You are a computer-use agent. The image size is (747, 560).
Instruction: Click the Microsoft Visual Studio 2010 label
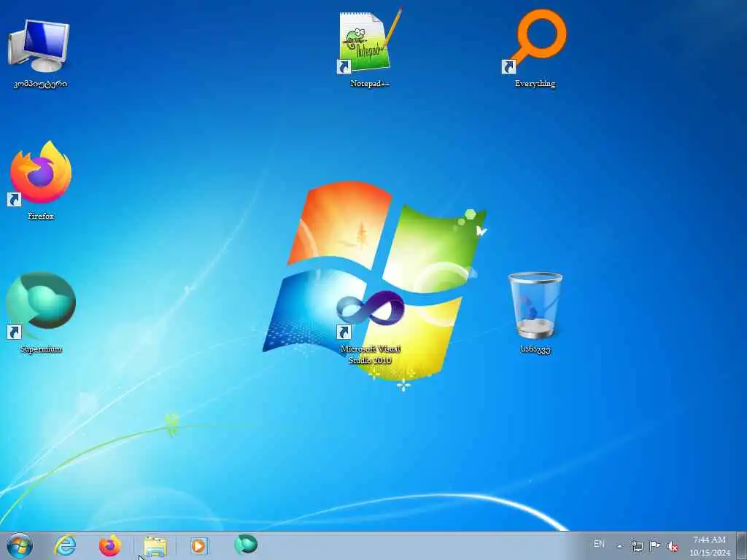tap(370, 355)
